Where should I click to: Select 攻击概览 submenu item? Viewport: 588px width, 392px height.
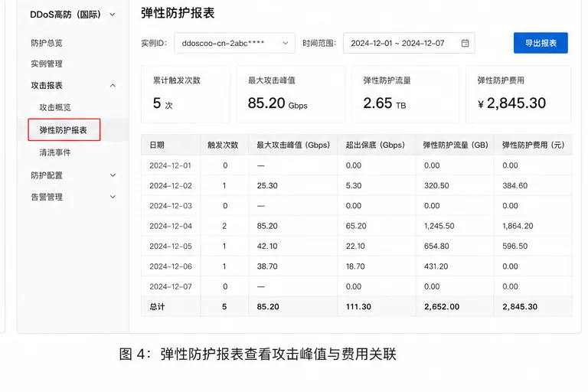[x=55, y=108]
